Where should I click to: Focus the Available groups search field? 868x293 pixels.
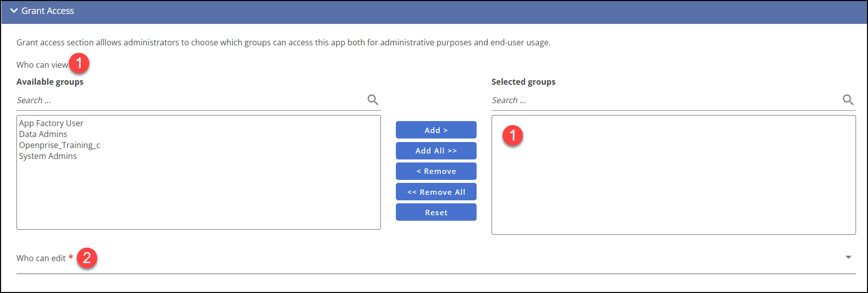point(189,100)
